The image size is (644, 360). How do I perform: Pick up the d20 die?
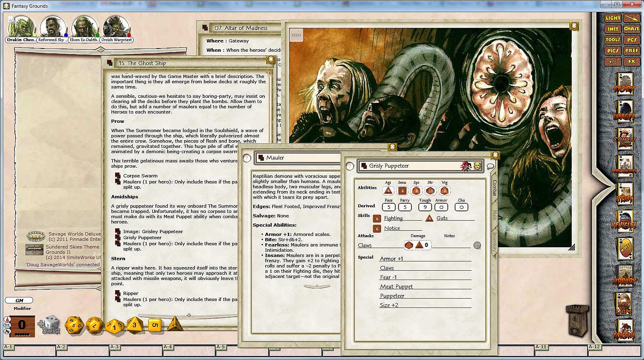click(74, 325)
